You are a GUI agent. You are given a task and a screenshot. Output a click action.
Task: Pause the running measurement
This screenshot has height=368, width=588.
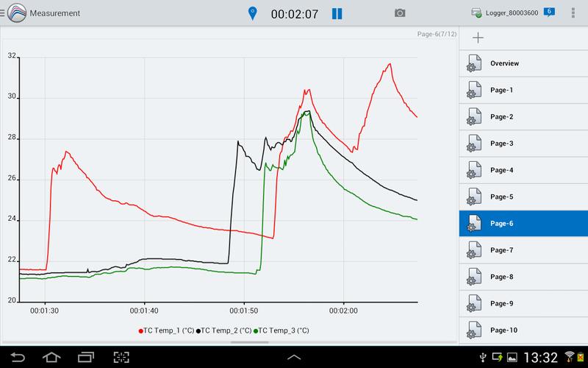337,13
